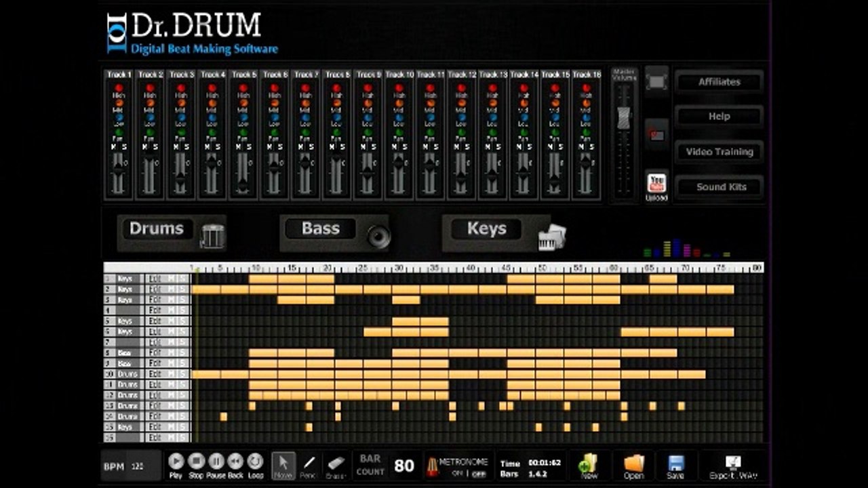868x488 pixels.
Task: Click the keyboard icon beside Keys
Action: coord(552,237)
